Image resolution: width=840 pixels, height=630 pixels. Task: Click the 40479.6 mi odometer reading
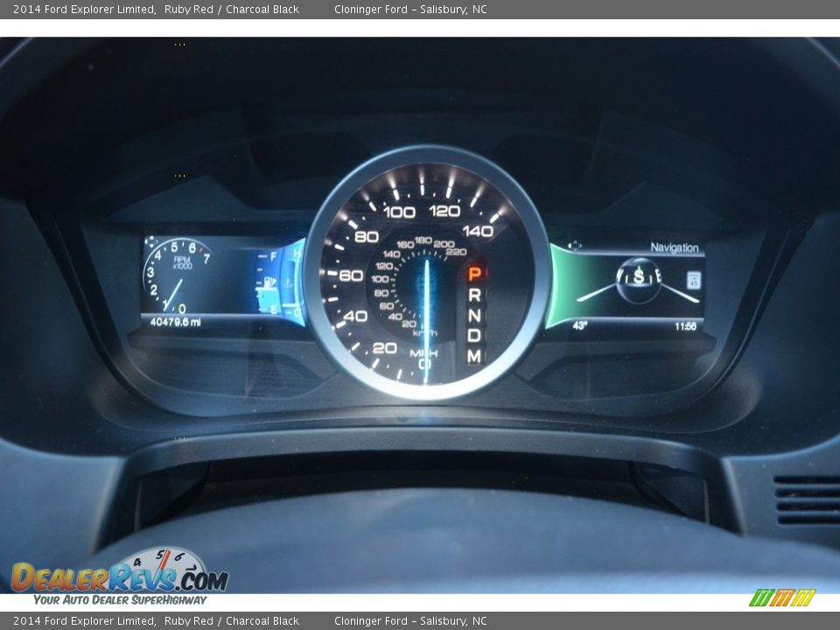point(175,322)
